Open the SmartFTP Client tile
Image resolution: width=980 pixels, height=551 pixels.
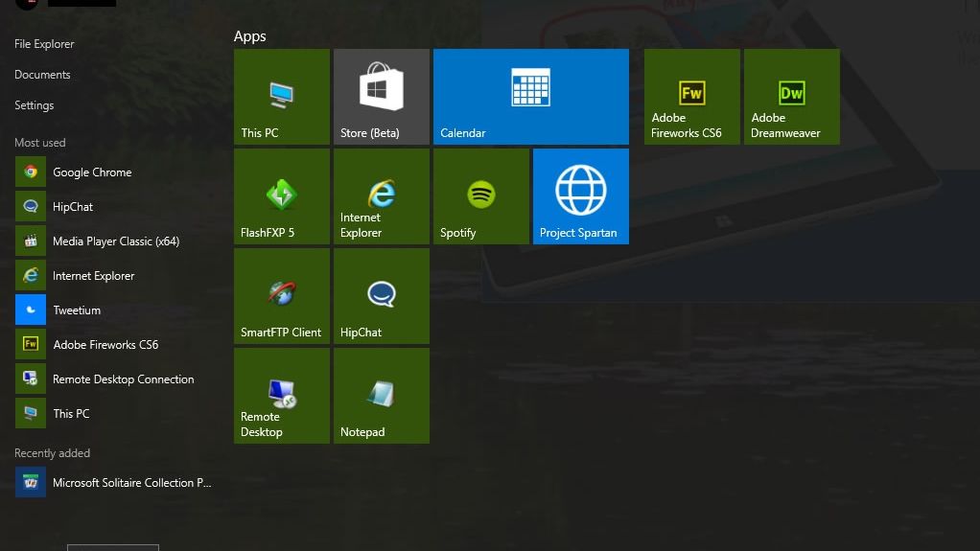click(x=282, y=296)
